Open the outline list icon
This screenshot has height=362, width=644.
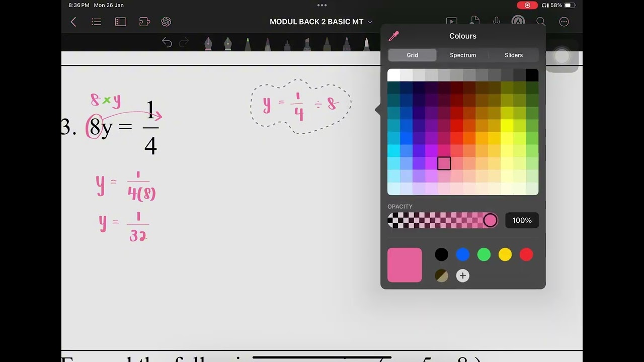97,22
